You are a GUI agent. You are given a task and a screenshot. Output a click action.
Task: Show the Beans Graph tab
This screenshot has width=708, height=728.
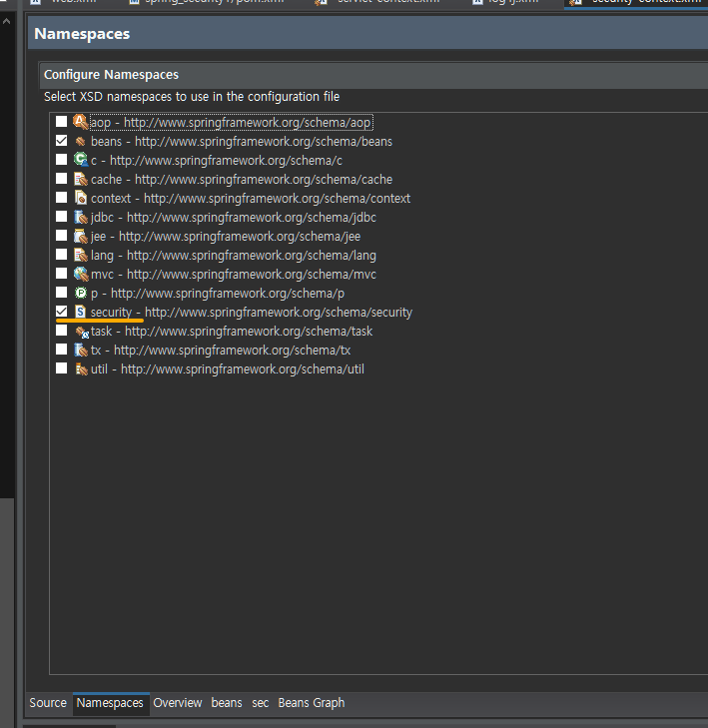(312, 703)
